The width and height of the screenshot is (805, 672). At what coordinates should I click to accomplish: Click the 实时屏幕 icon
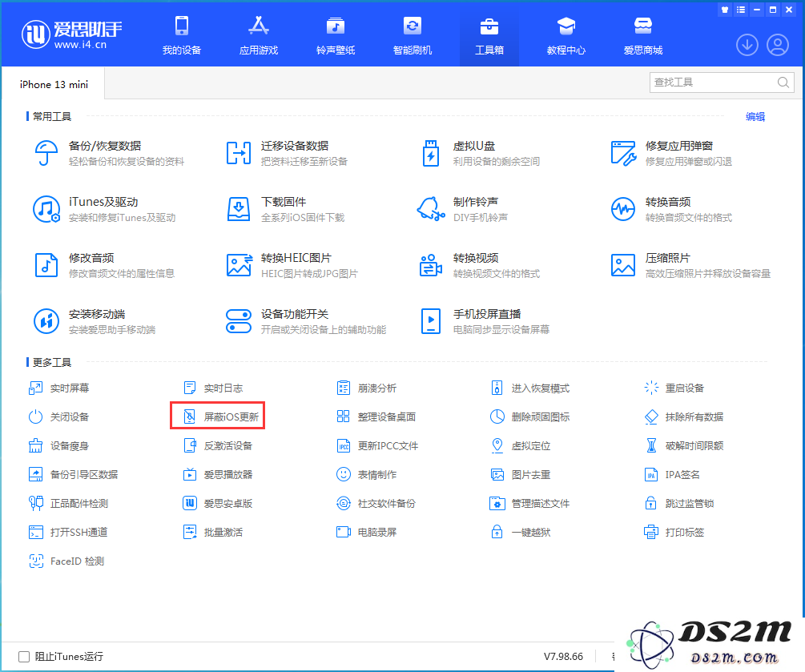click(35, 388)
